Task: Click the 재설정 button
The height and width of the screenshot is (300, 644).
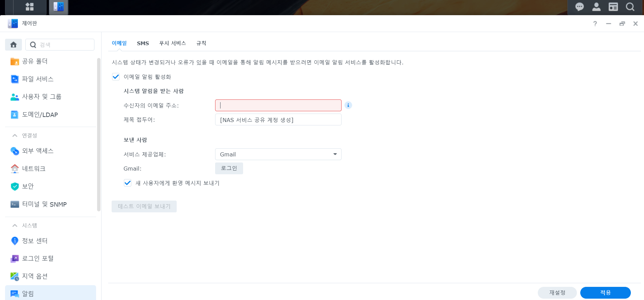Action: (557, 293)
